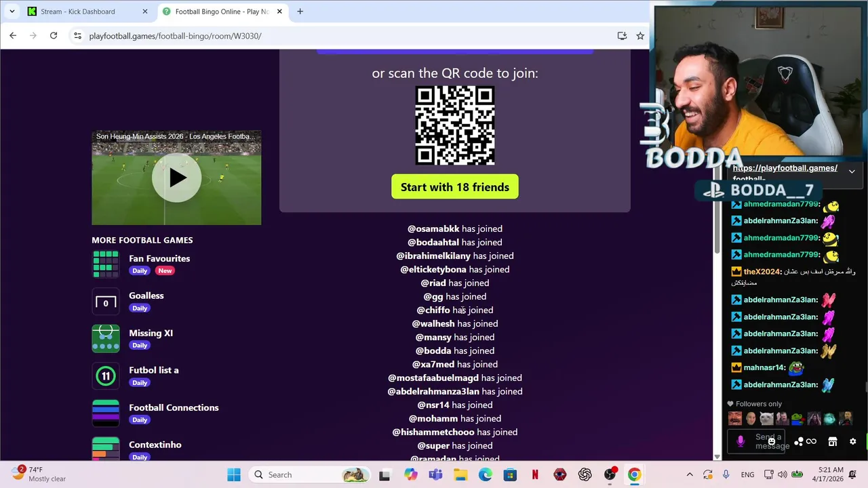Open the Missing XI game icon
Image resolution: width=868 pixels, height=488 pixels.
point(106,339)
